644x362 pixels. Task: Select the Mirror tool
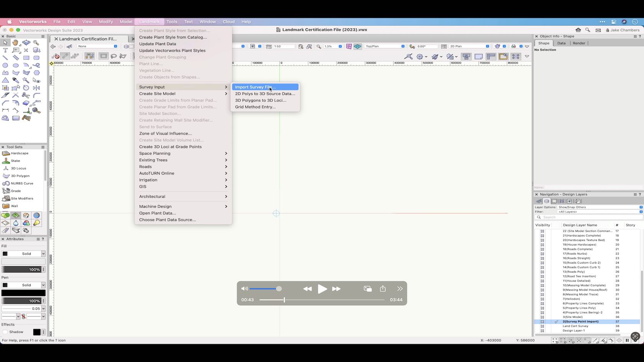coord(36,88)
